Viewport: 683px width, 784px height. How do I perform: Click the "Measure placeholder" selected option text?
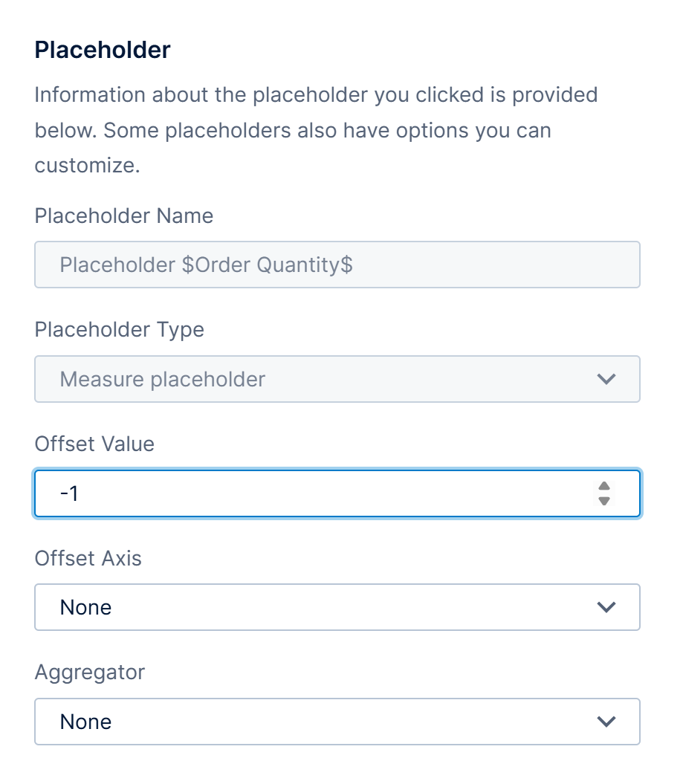click(162, 379)
